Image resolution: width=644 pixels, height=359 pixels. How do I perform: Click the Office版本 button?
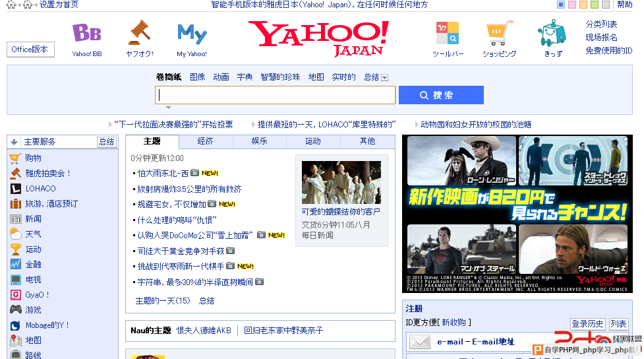click(30, 49)
